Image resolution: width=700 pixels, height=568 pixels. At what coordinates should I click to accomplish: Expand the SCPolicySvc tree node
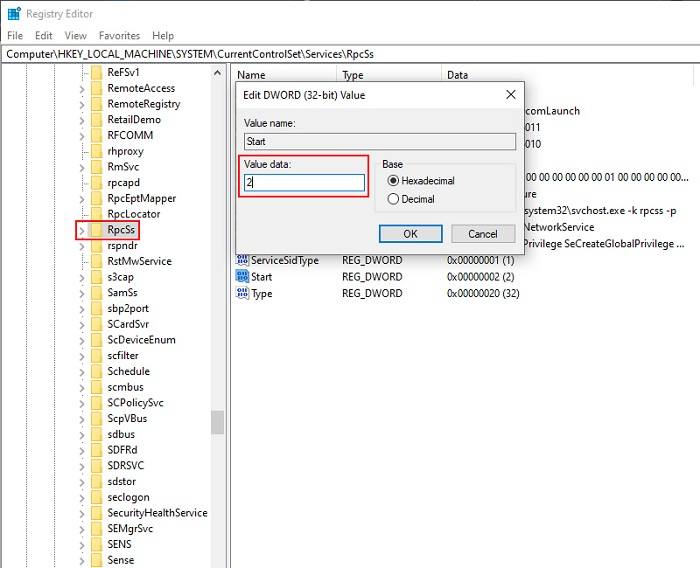[x=82, y=403]
